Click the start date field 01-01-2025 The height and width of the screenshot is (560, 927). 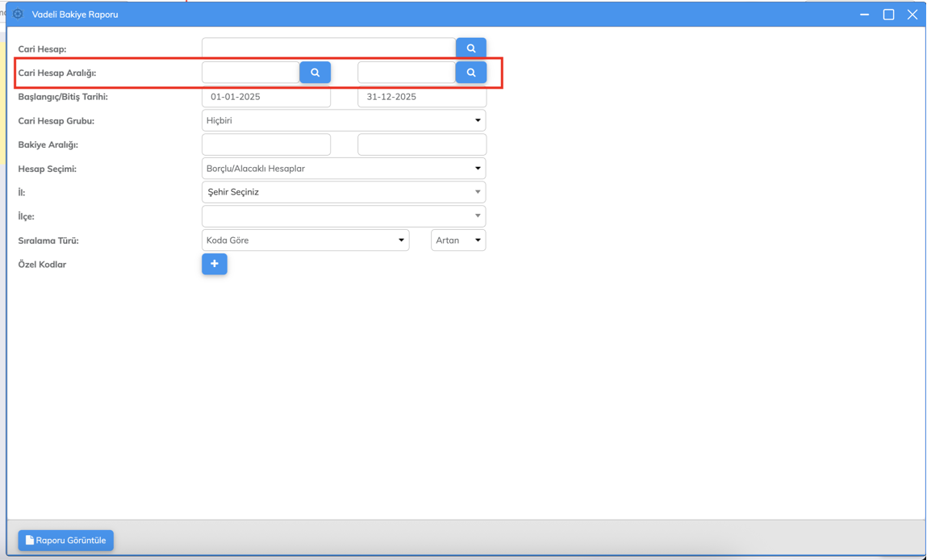266,97
